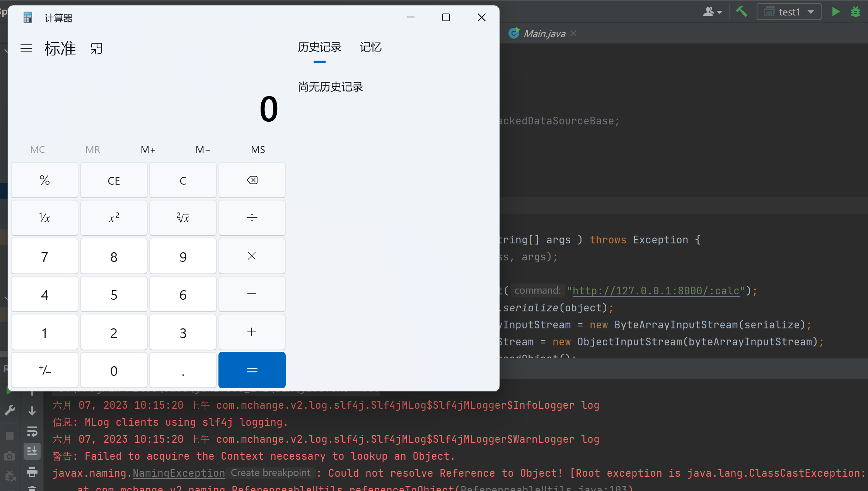Viewport: 868px width, 491px height.
Task: Run test1 with the green play icon
Action: [836, 12]
